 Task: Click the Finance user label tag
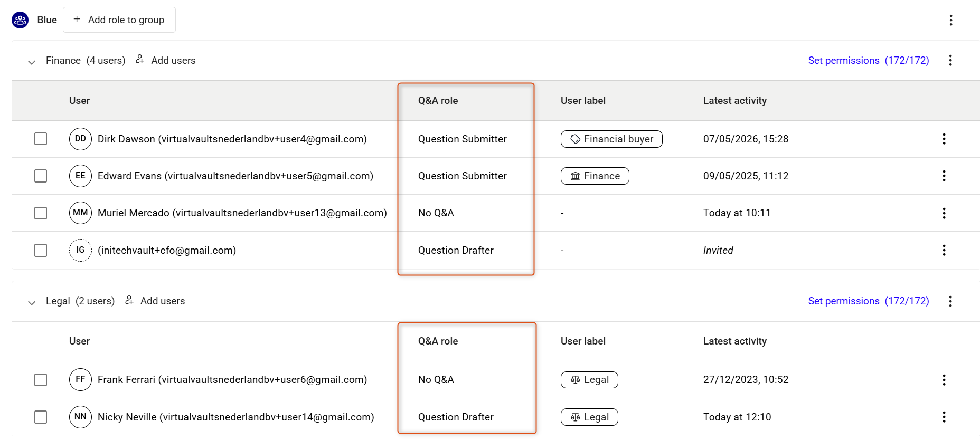pos(595,176)
